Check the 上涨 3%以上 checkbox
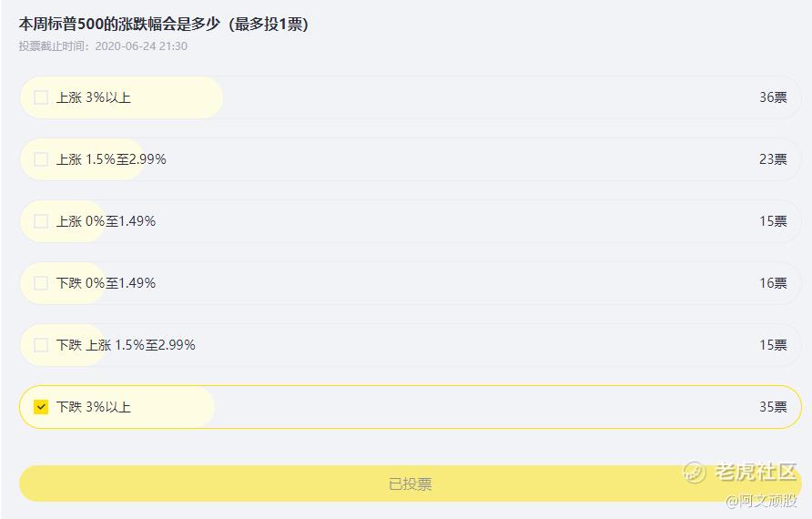The height and width of the screenshot is (519, 812). coord(41,97)
